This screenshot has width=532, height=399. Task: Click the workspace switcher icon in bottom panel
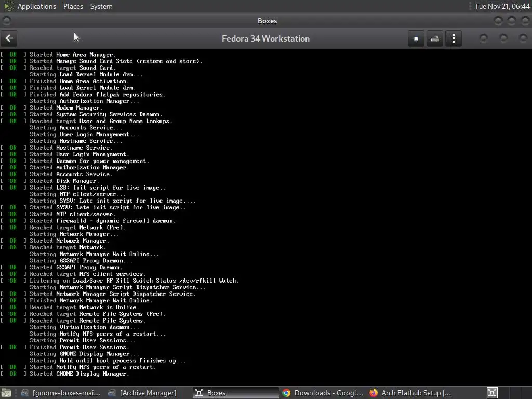coord(492,393)
